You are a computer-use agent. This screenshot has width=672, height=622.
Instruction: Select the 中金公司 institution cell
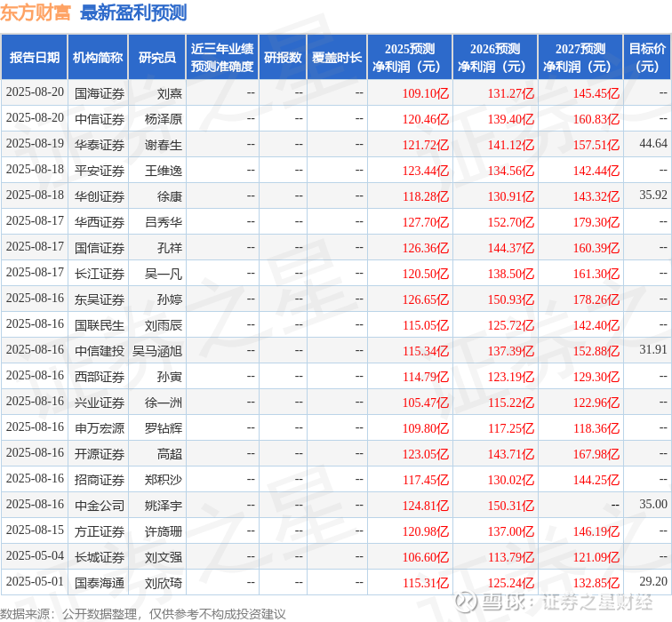click(x=100, y=506)
